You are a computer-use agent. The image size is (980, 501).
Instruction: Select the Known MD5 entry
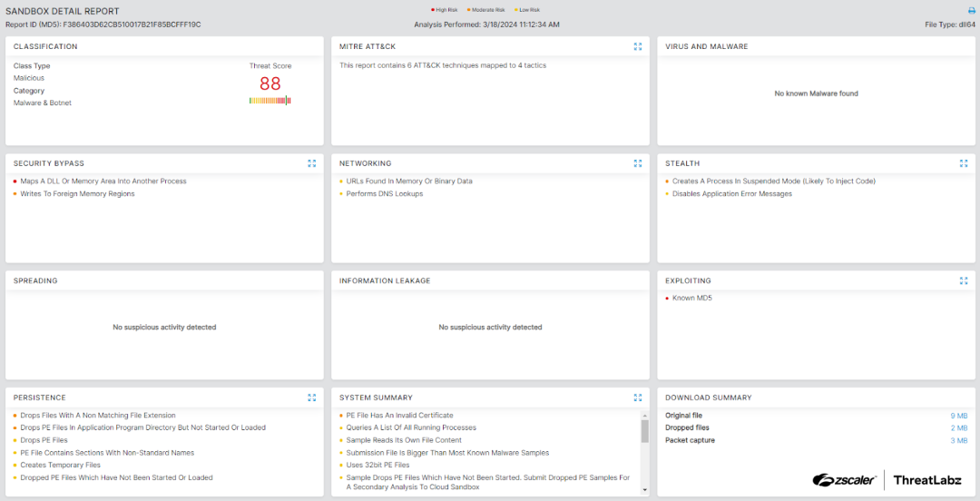(x=692, y=298)
